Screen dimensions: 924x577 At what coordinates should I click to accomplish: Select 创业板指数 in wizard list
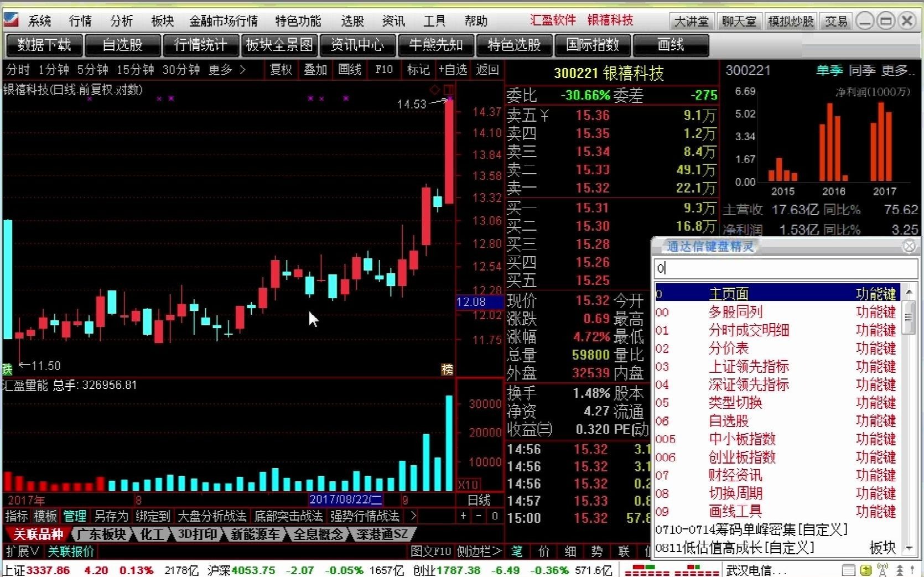click(776, 457)
